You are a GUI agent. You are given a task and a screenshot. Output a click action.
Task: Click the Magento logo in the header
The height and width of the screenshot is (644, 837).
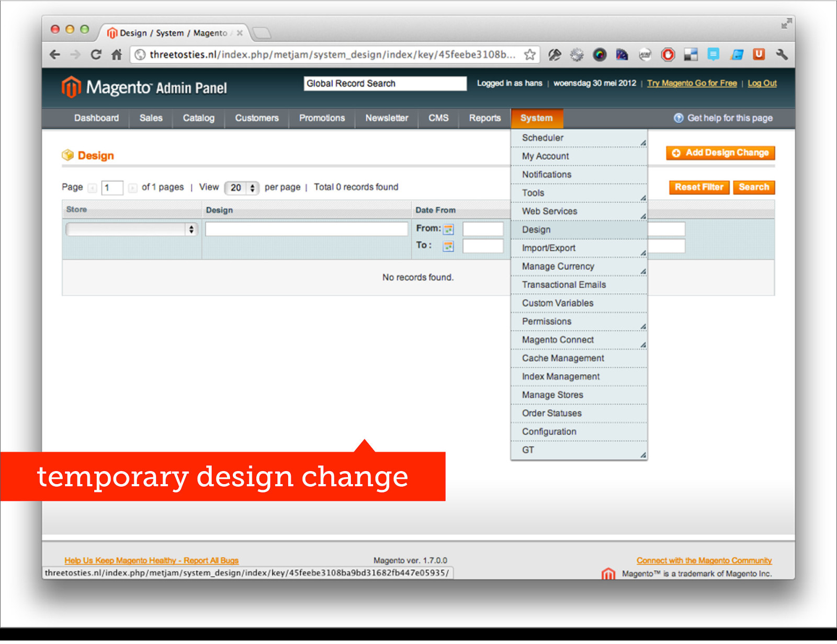tap(144, 87)
